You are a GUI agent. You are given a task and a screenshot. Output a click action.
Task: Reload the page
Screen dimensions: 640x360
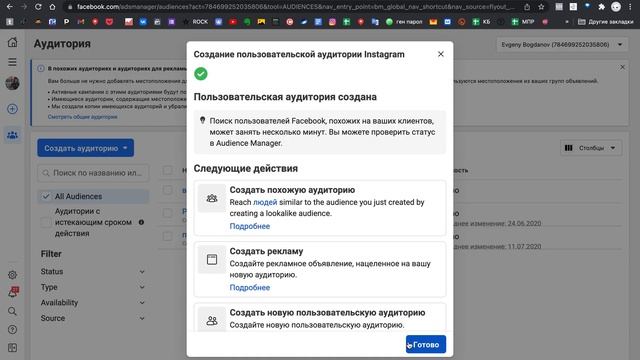[x=38, y=7]
